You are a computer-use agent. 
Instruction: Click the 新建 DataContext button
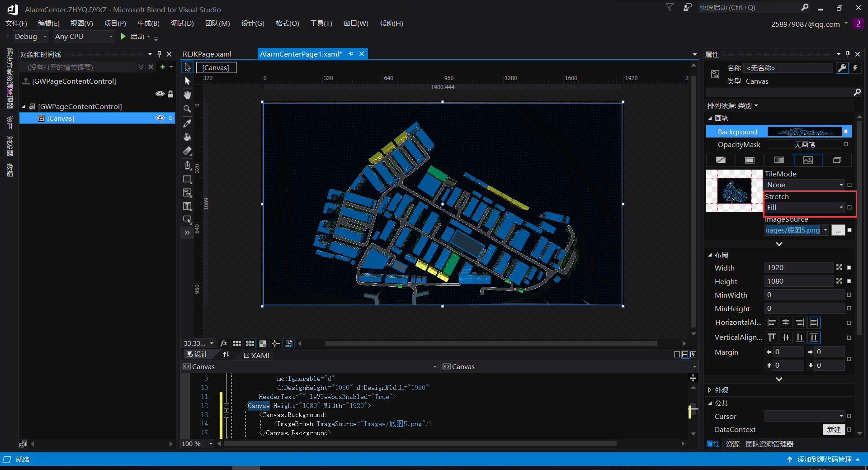pos(833,429)
